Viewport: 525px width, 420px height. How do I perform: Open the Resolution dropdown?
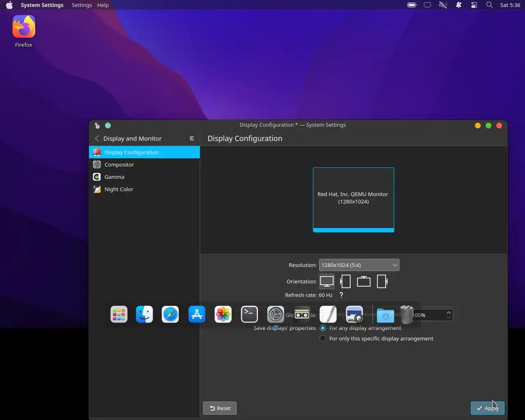pos(359,265)
